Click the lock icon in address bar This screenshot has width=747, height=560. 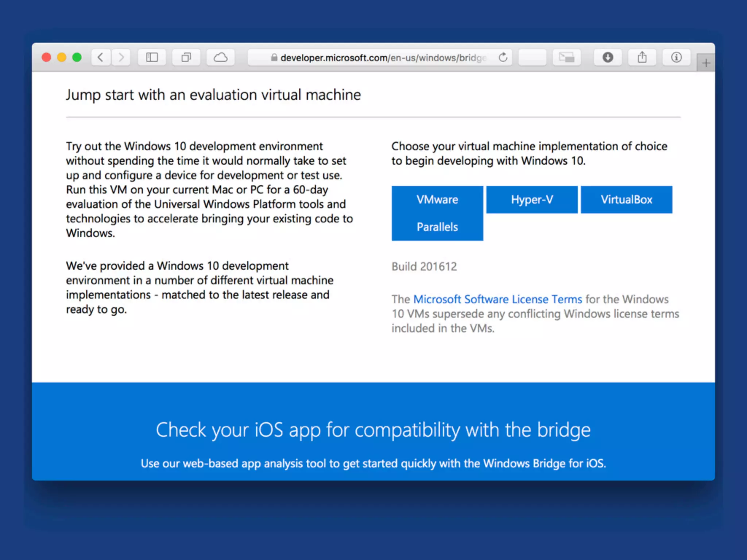click(274, 58)
